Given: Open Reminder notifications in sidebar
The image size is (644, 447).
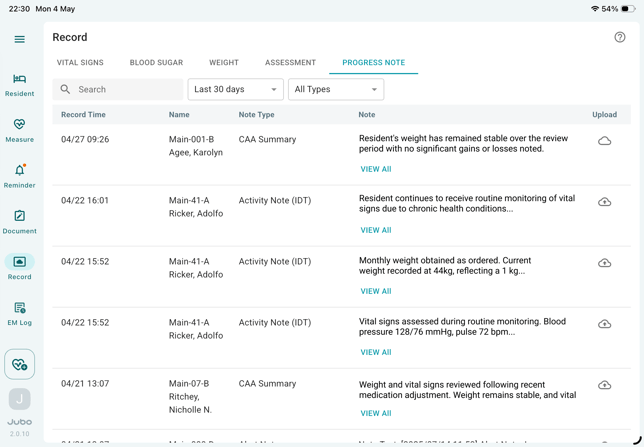Looking at the screenshot, I should point(19,177).
